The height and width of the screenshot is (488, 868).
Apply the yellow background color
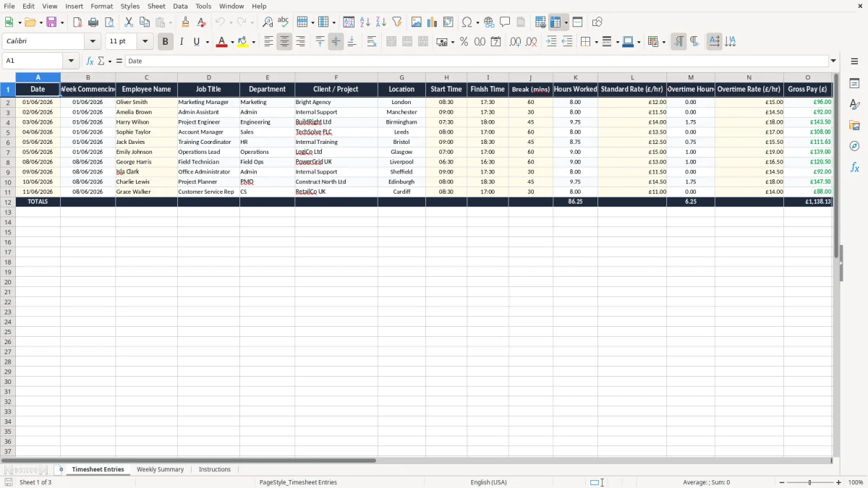coord(243,42)
